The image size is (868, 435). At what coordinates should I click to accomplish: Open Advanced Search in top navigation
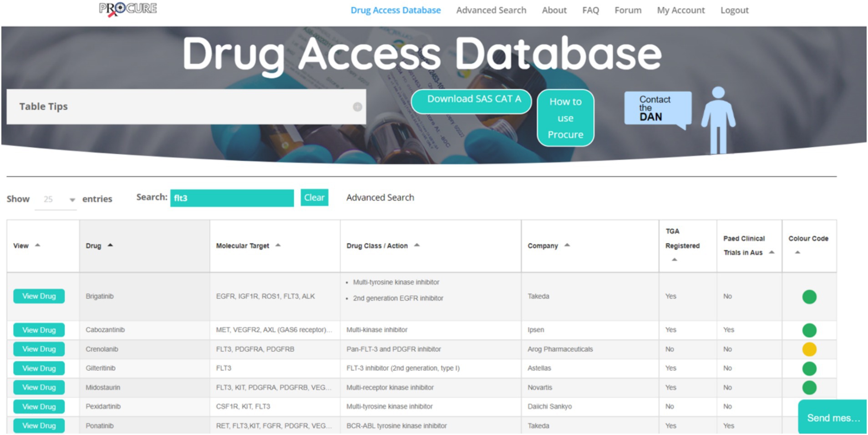491,10
